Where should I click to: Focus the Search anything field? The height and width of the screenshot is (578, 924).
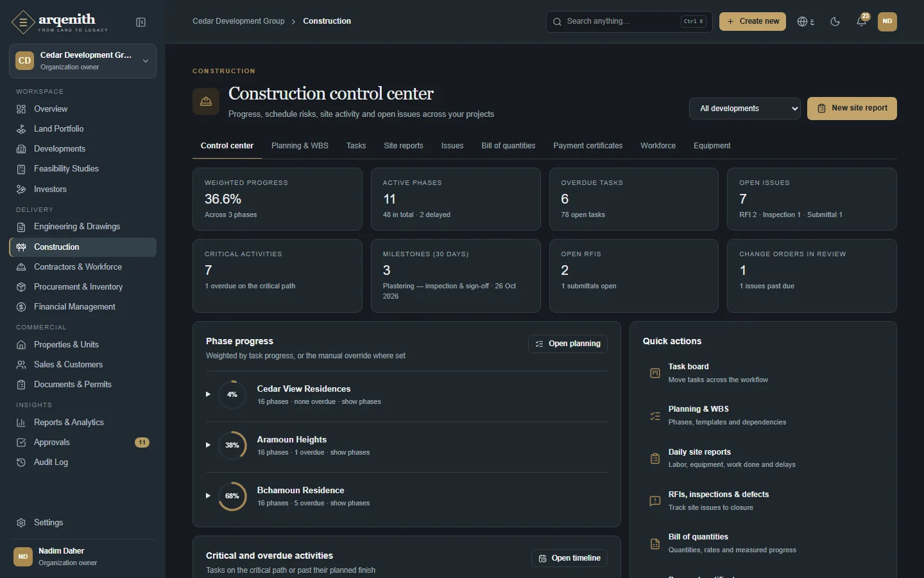(629, 21)
